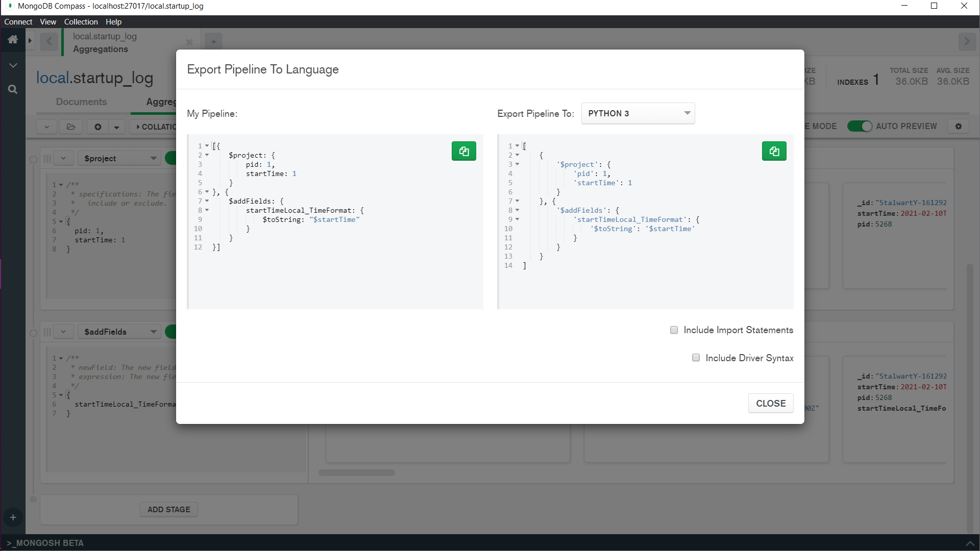The image size is (980, 551).
Task: Open saved pipelines folder icon
Action: [x=71, y=127]
